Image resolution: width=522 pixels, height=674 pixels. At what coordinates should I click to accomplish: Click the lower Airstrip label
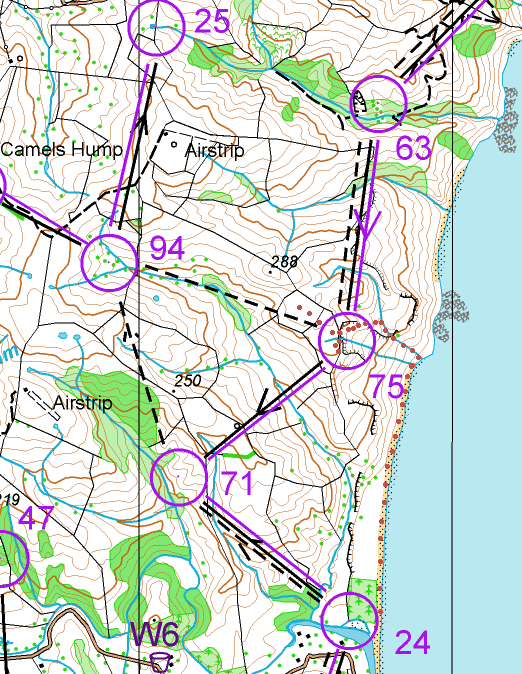point(83,403)
